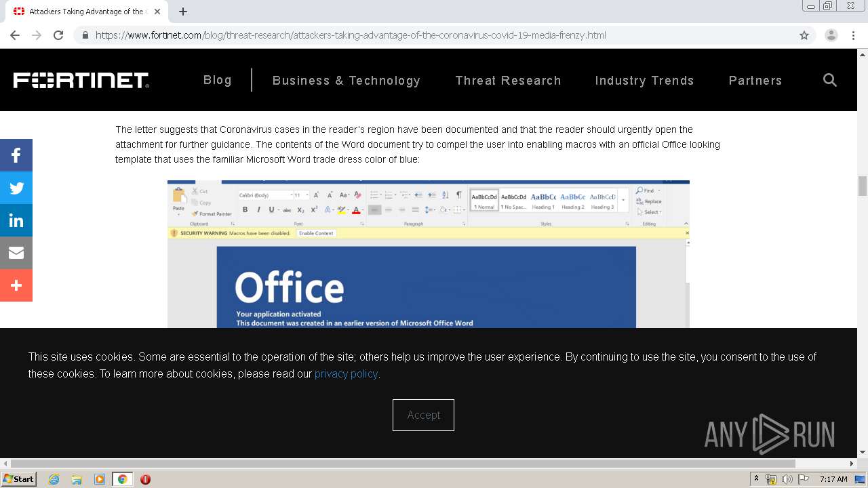Viewport: 868px width, 488px height.
Task: Click the Word document screenshot image
Action: (429, 254)
